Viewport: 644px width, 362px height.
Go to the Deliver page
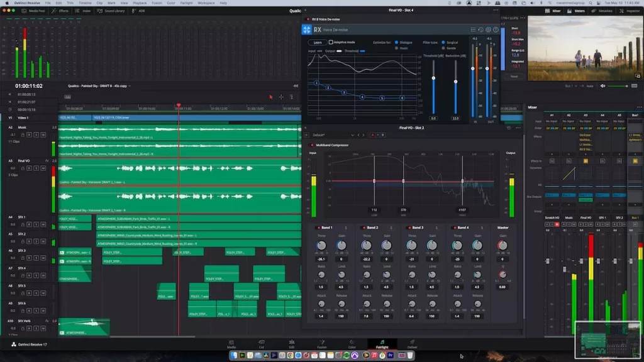(x=412, y=344)
